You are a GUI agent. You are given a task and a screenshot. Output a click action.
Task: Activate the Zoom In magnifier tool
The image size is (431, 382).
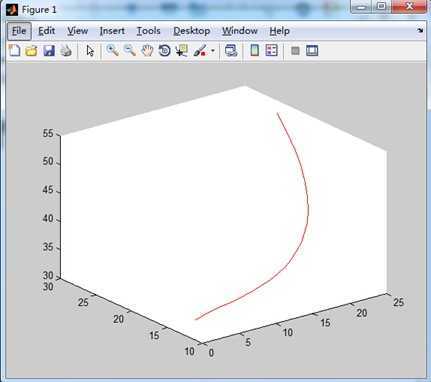pos(112,51)
